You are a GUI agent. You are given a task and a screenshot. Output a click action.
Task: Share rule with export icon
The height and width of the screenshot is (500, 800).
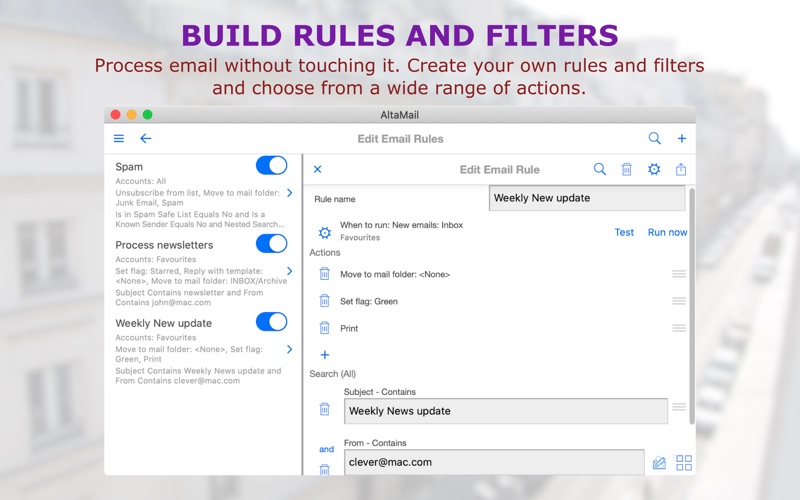click(x=681, y=169)
